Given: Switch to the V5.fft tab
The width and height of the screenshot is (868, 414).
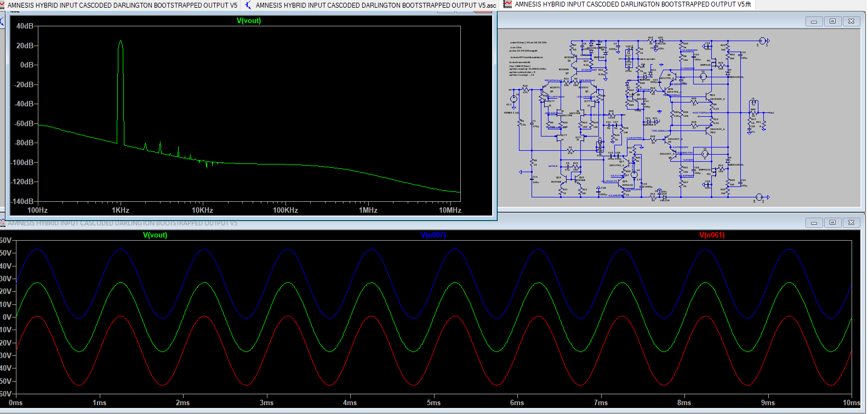Looking at the screenshot, I should coord(628,4).
